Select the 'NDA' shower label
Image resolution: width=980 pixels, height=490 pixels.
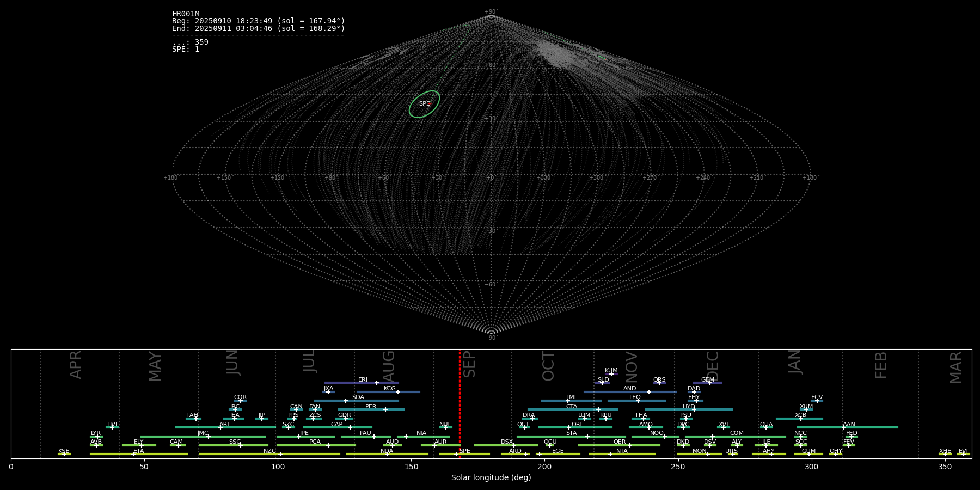pos(387,451)
